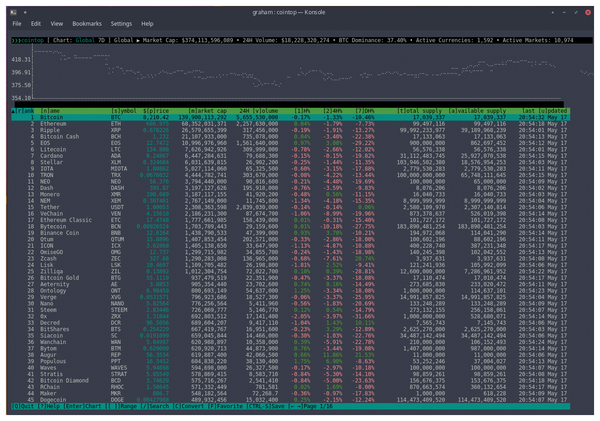Select the Populous row
Image resolution: width=600 pixels, height=421 pixels.
click(291, 361)
